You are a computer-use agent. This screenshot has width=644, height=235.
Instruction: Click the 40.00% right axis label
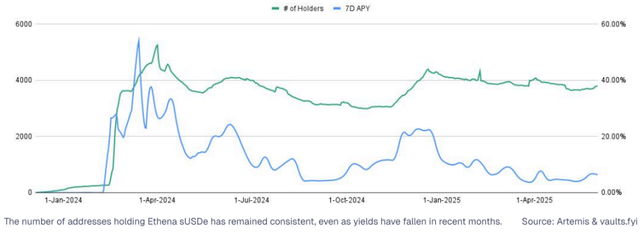click(x=613, y=80)
